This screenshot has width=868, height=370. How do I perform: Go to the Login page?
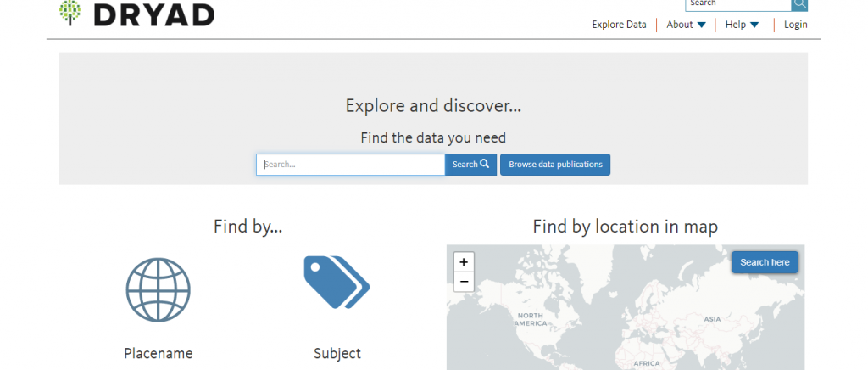coord(795,25)
